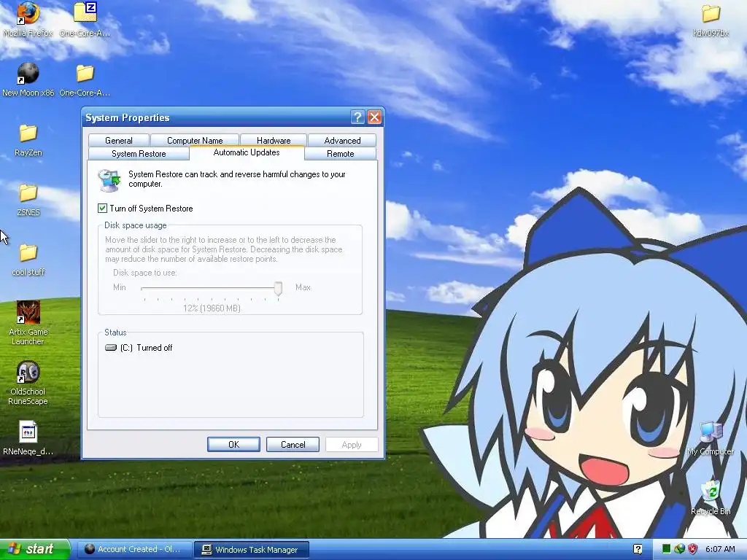Open the Windows start menu
The image size is (747, 560).
click(35, 549)
